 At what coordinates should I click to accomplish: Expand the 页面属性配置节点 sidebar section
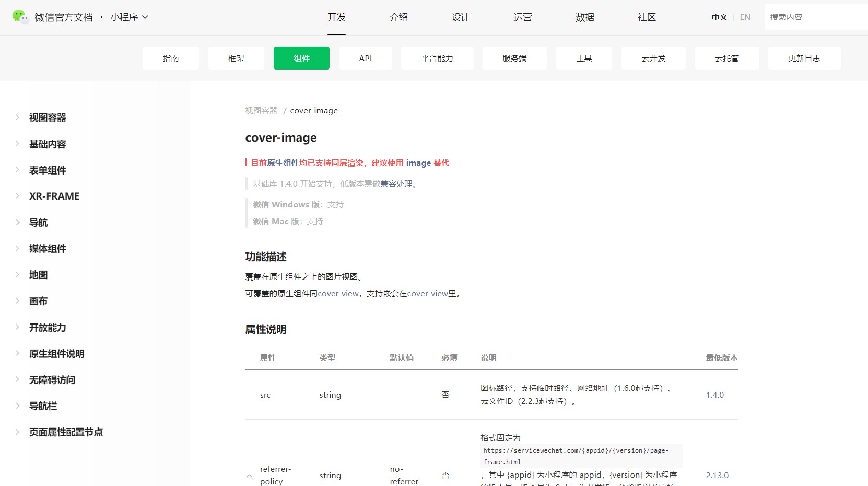coord(66,432)
